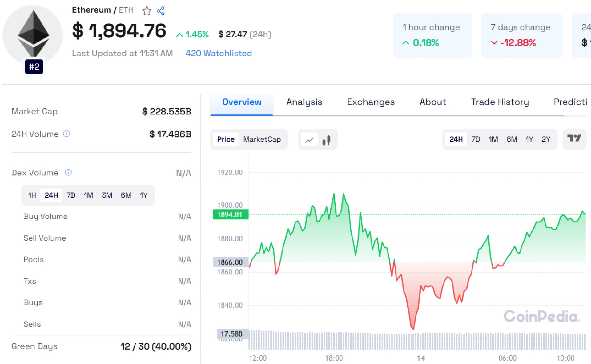This screenshot has height=364, width=591.
Task: Click the #2 rank badge
Action: click(34, 67)
